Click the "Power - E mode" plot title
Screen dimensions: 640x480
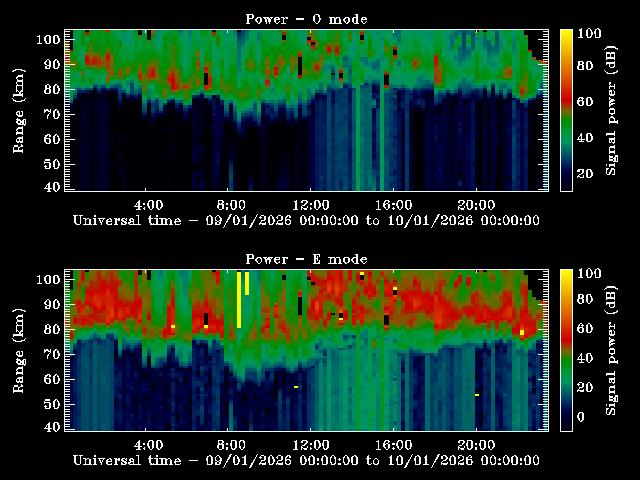pos(306,259)
